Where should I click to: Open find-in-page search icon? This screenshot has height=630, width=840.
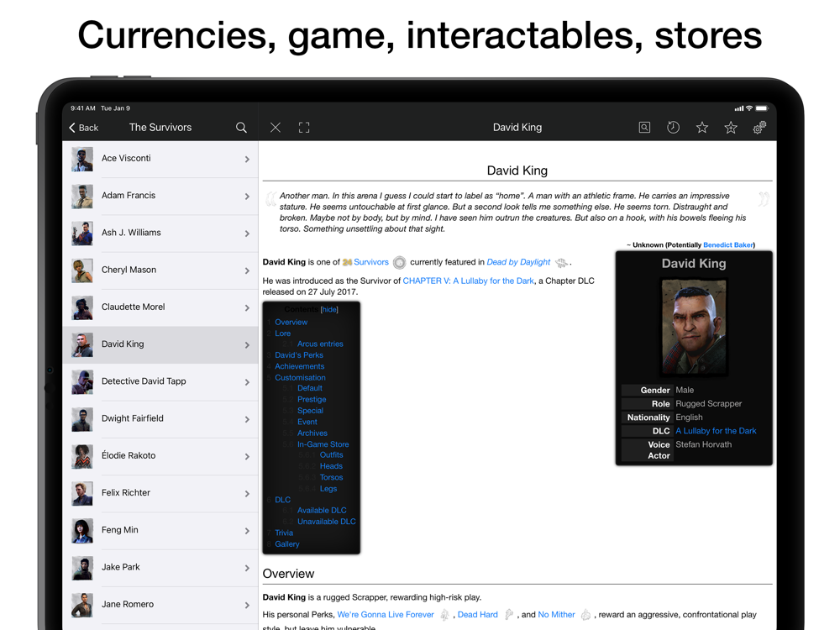(644, 128)
